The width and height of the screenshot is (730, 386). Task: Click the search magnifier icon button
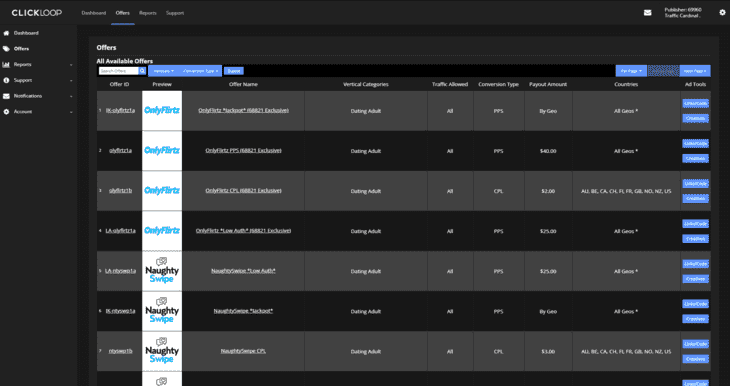point(142,71)
